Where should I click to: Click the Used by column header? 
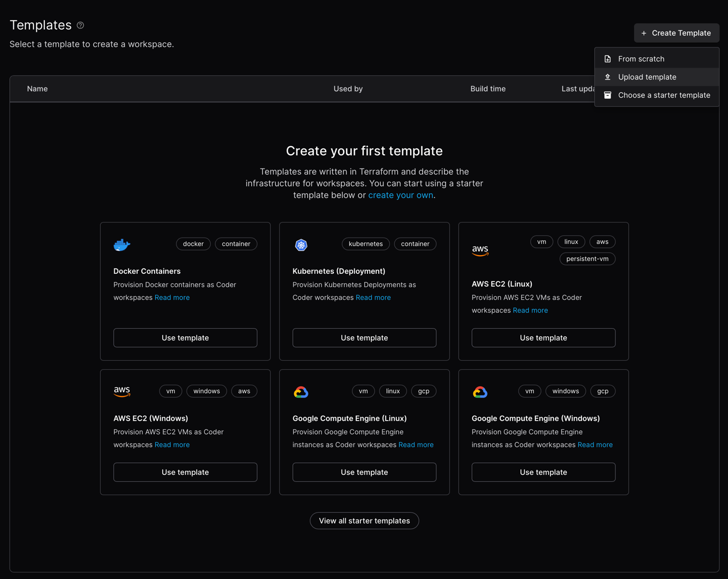click(x=348, y=89)
